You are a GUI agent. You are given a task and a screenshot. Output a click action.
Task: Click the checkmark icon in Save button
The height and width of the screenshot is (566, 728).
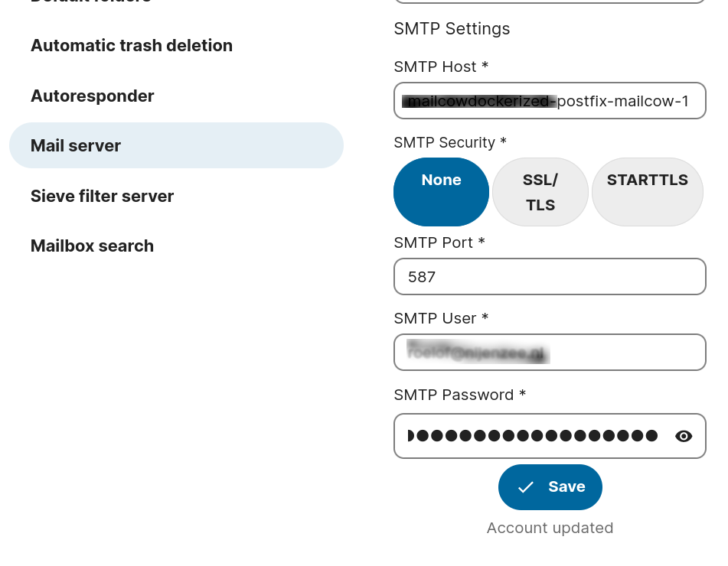tap(526, 487)
